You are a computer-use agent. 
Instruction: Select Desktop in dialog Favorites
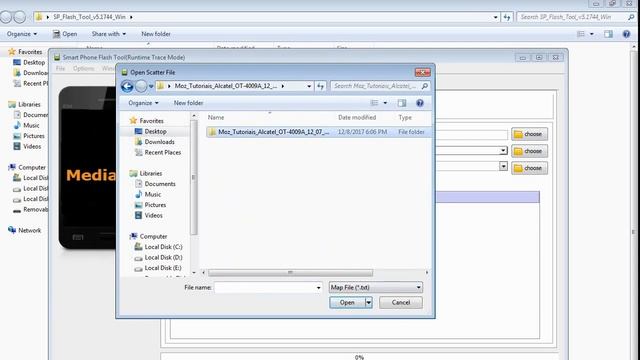155,131
